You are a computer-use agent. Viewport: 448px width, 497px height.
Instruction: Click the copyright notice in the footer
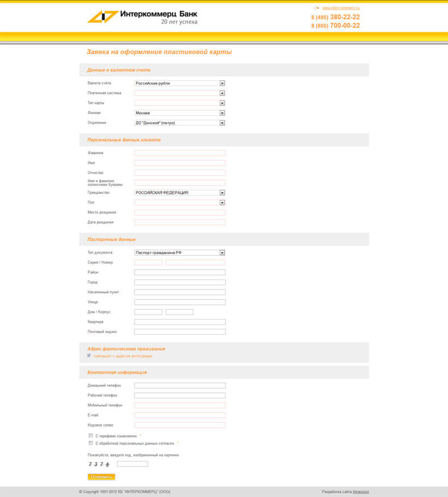click(125, 492)
